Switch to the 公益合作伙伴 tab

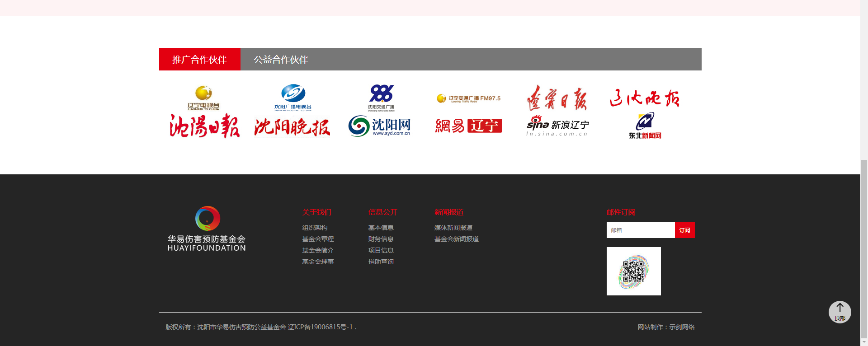(x=281, y=59)
